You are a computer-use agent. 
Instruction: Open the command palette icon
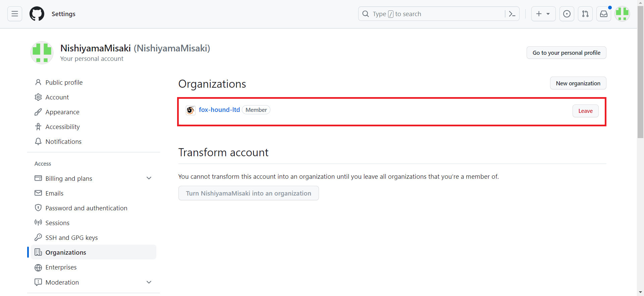pyautogui.click(x=512, y=14)
